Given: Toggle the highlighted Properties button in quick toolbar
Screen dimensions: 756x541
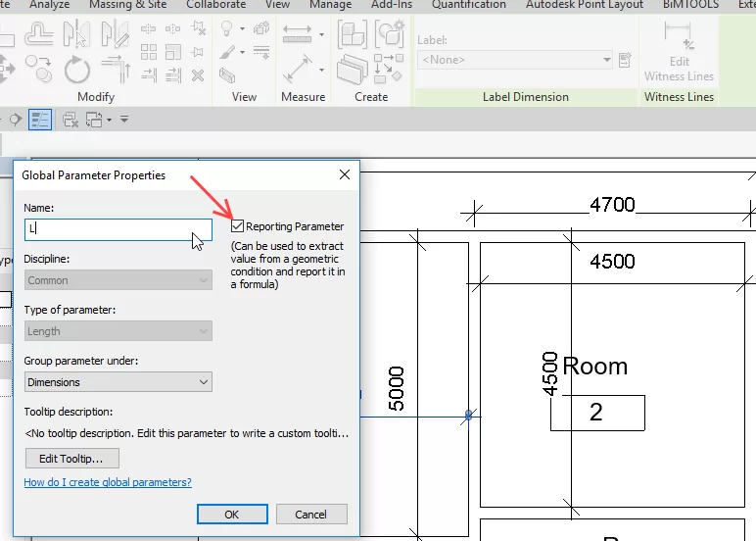Looking at the screenshot, I should 40,120.
